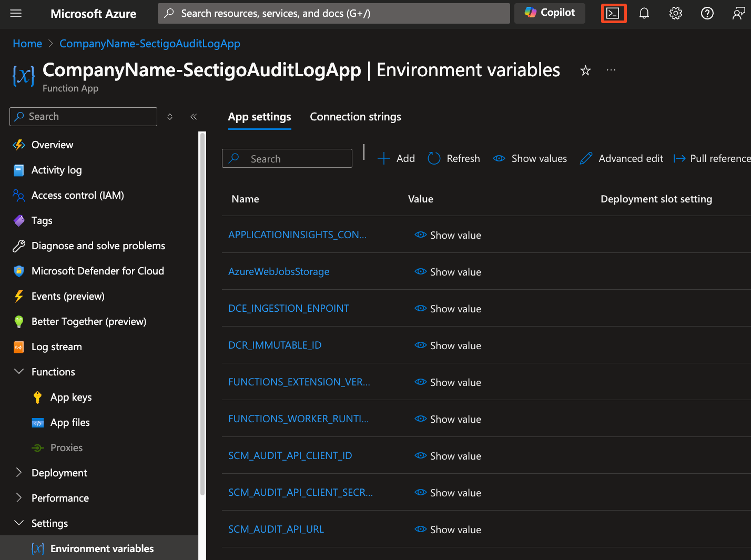Click the Events (preview) bolt icon
Image resolution: width=751 pixels, height=560 pixels.
19,296
